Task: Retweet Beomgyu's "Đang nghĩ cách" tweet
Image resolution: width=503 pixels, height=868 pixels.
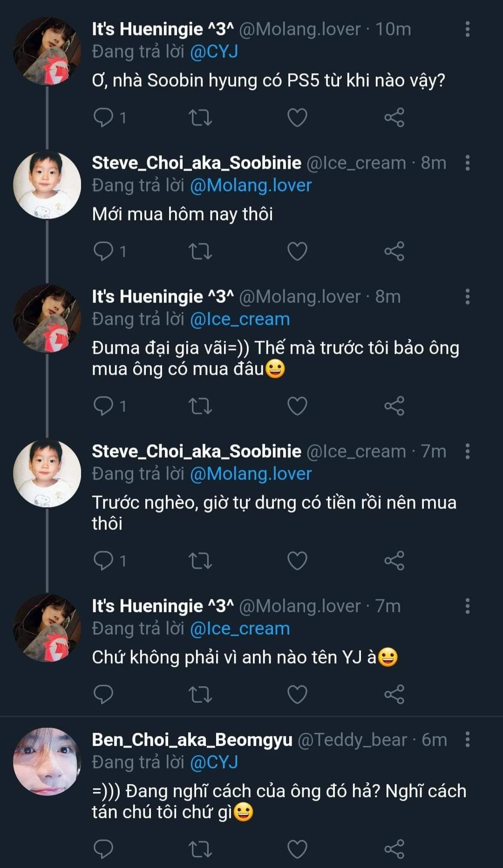Action: 200,849
